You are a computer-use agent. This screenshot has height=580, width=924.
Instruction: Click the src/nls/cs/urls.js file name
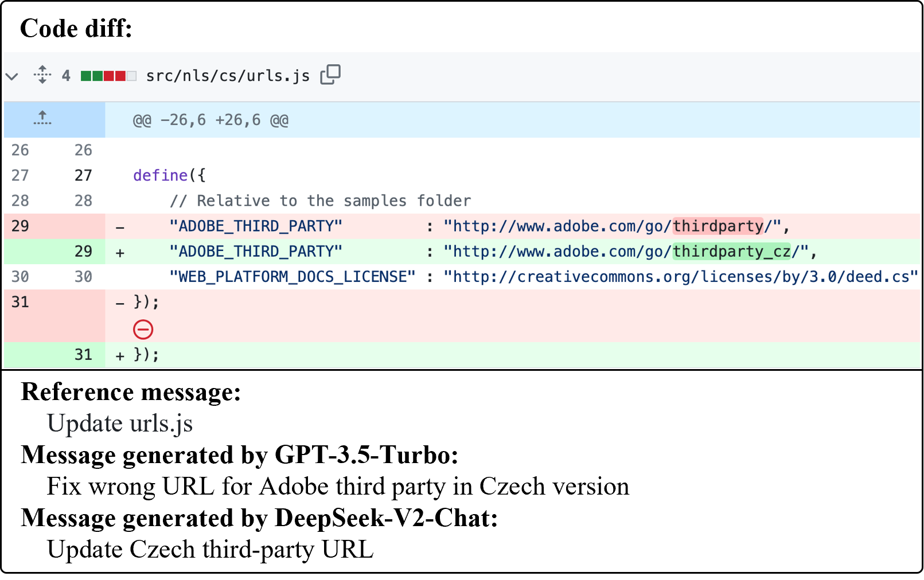click(x=228, y=76)
